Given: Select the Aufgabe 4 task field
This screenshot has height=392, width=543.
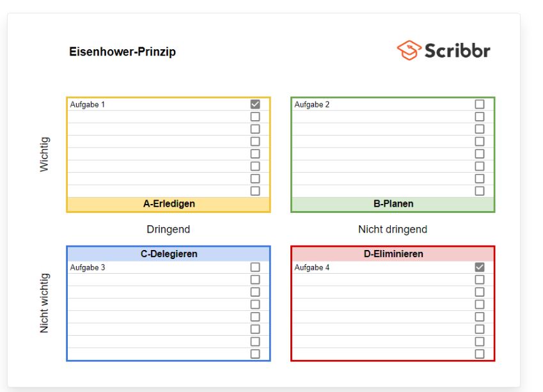Looking at the screenshot, I should 377,267.
